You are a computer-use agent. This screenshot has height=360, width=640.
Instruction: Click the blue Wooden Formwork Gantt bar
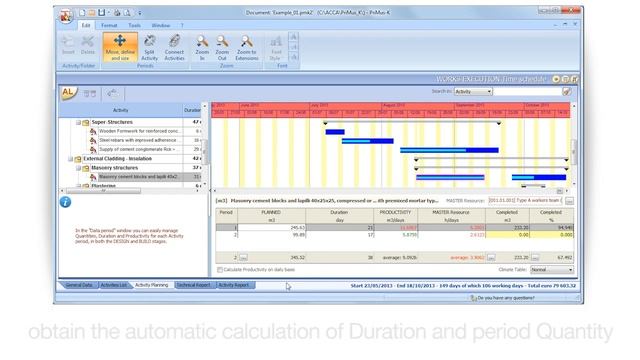click(335, 132)
